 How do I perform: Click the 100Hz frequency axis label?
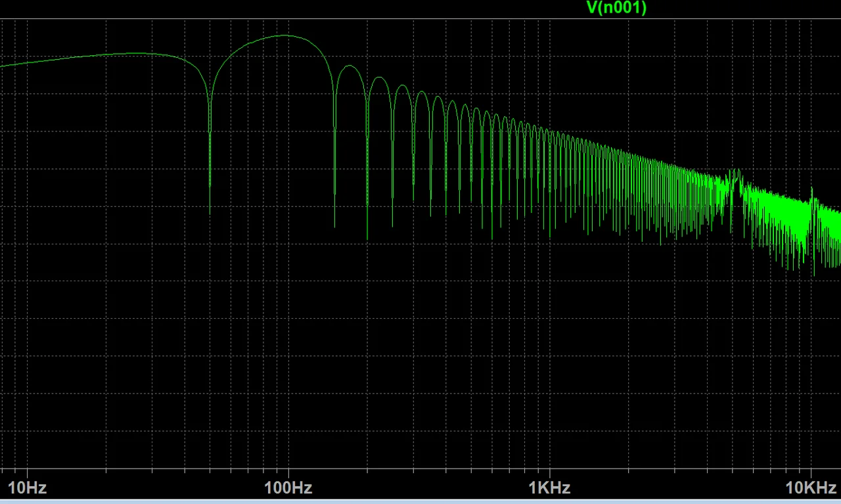288,488
